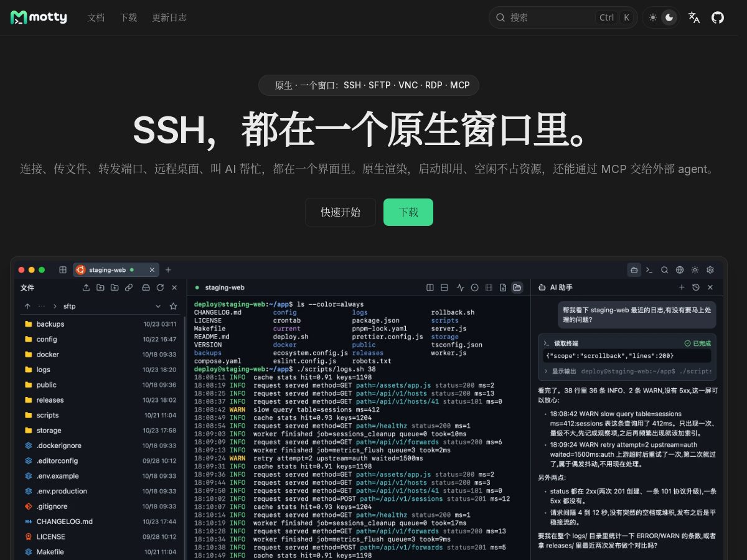Click the file download icon in terminal toolbar

click(503, 287)
